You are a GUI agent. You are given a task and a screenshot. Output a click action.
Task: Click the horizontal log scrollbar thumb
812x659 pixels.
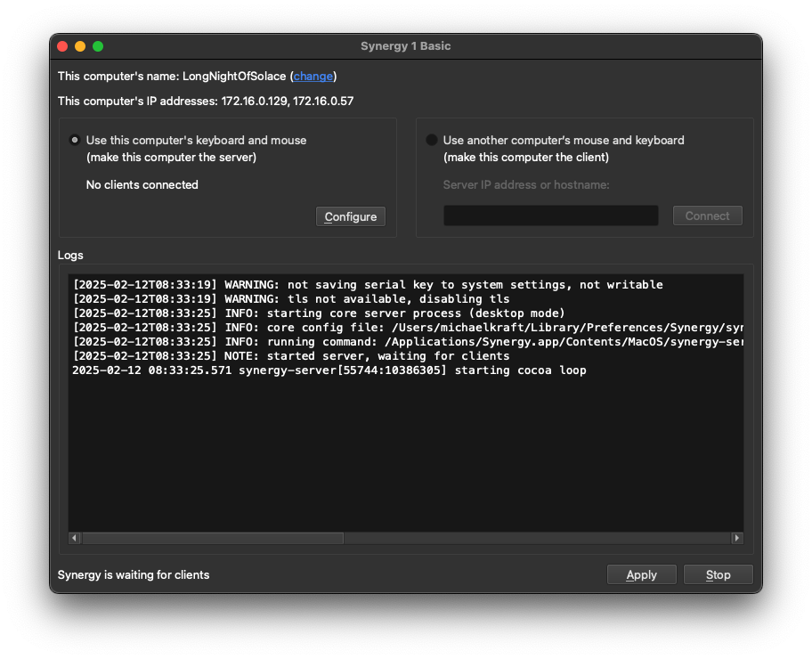(213, 538)
